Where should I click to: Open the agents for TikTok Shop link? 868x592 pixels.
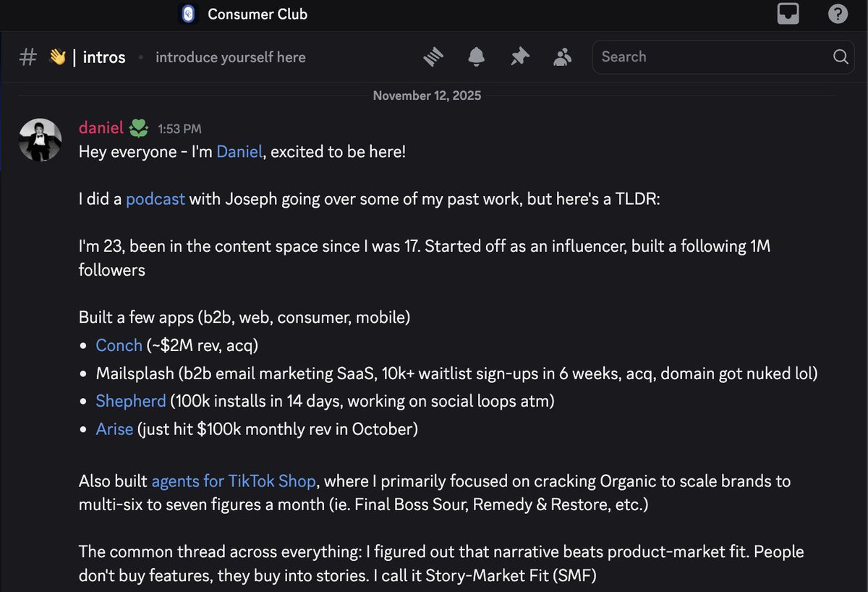pos(234,481)
